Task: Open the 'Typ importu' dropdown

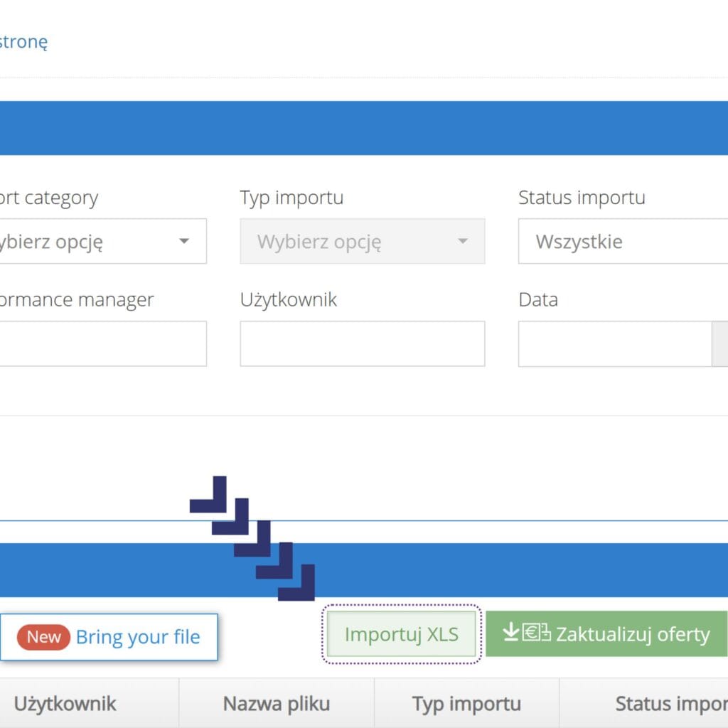Action: tap(362, 241)
